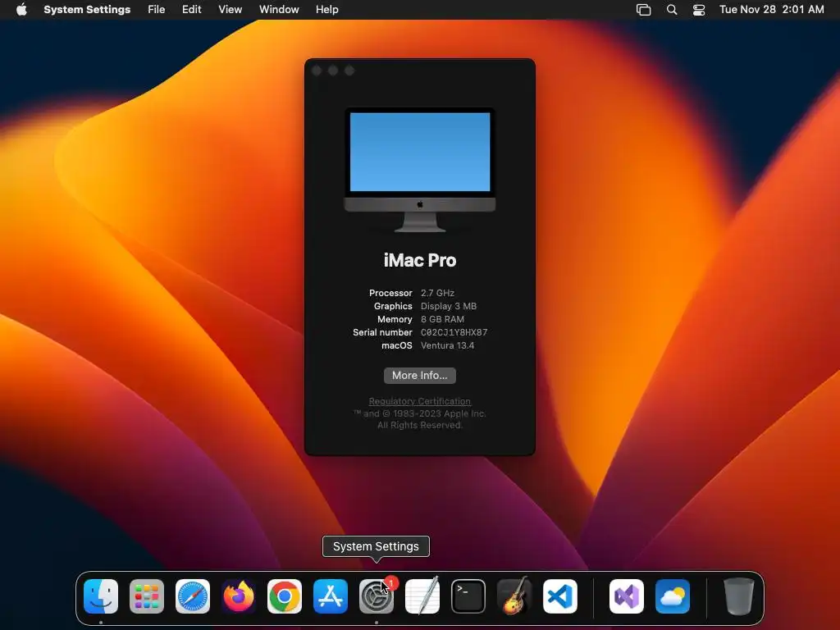Screen dimensions: 840x630
Task: Click the 8 GB RAM memory value
Action: pos(442,319)
